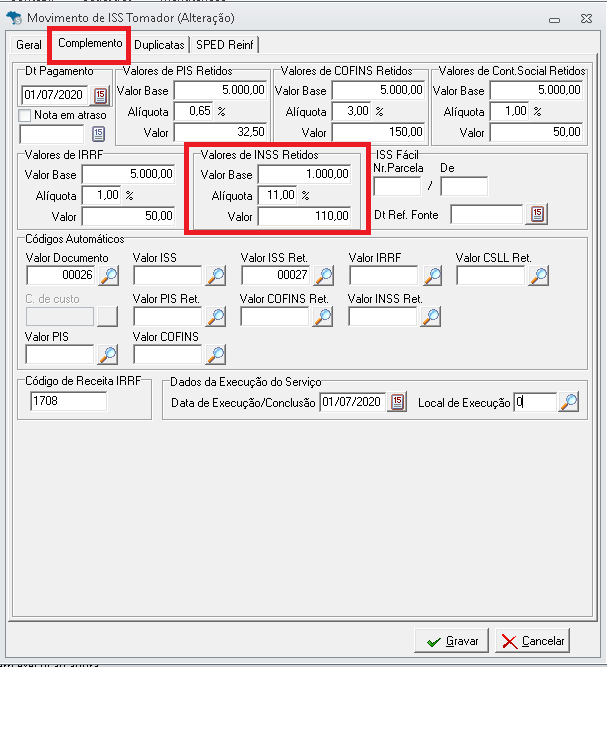Click Cont.Social Valor 50,00 field
Image resolution: width=616 pixels, height=735 pixels.
[536, 132]
